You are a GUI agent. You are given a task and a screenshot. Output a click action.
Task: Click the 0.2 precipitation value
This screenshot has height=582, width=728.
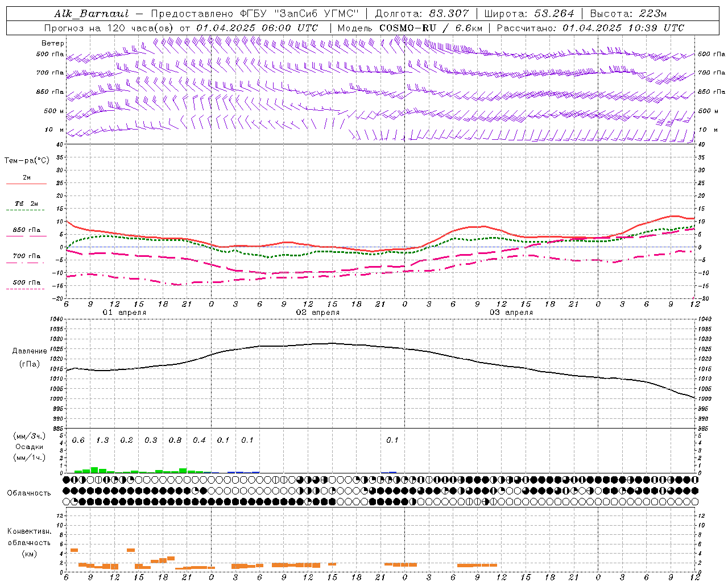tap(127, 440)
